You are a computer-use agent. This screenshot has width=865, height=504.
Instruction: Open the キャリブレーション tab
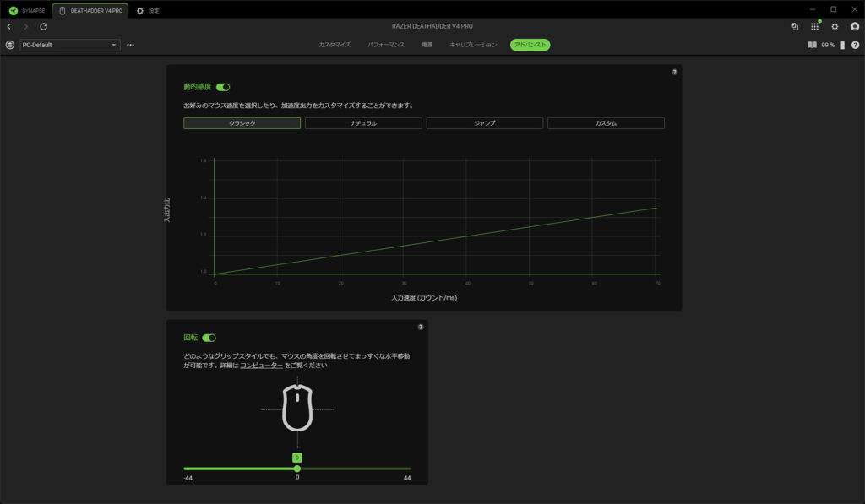click(473, 45)
